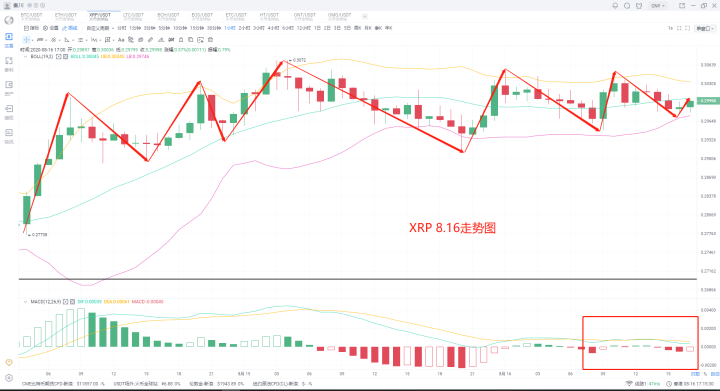Screen dimensions: 720x391
Task: Expand the crosshair tool dropdown arrow
Action: pos(33,40)
